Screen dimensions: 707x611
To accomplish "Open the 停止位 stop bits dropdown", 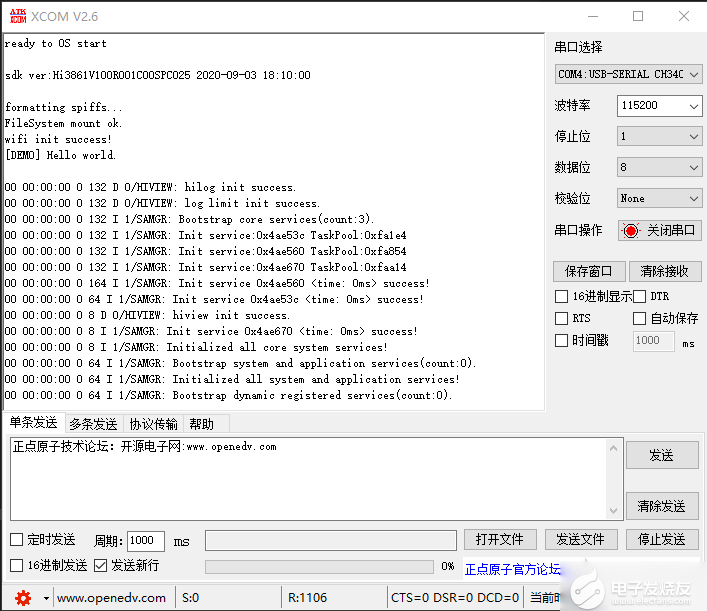I will (659, 136).
